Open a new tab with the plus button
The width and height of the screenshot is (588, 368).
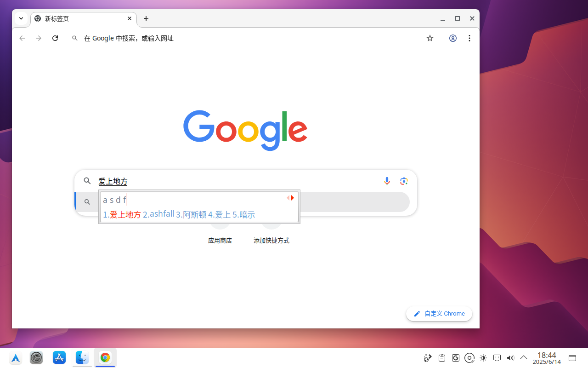[146, 18]
